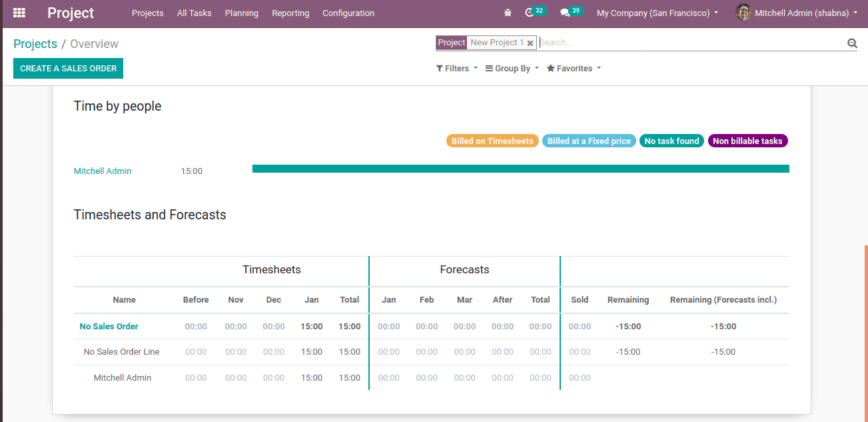Open the Filters dropdown

tap(457, 68)
